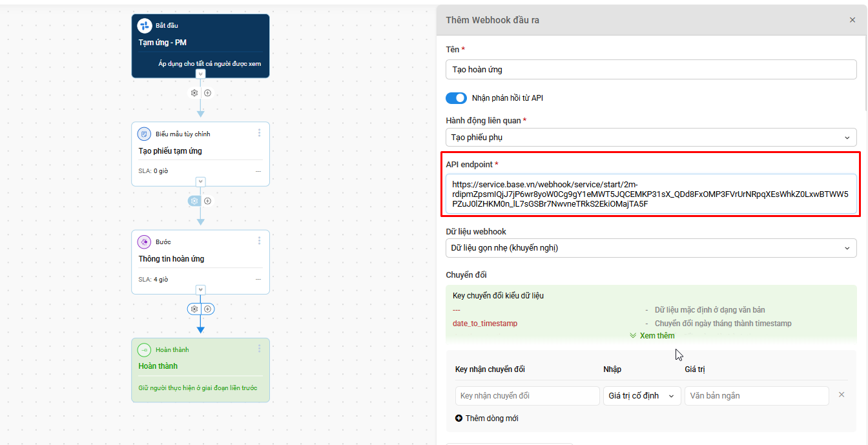Add step via plus below Tạm ứng - PM node
868x445 pixels.
(207, 93)
